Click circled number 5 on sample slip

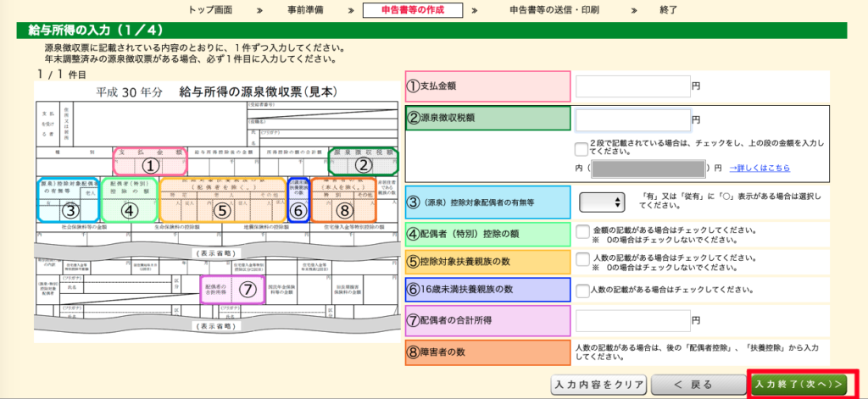[222, 209]
